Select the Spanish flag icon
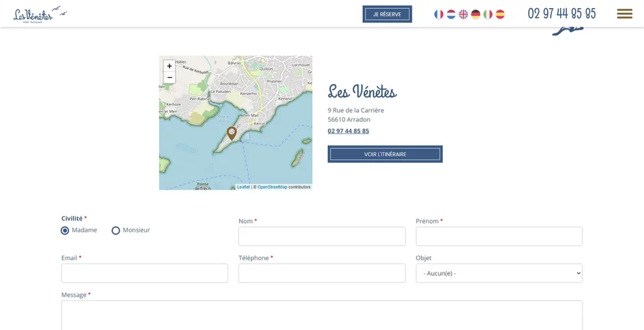This screenshot has height=330, width=644. (500, 14)
